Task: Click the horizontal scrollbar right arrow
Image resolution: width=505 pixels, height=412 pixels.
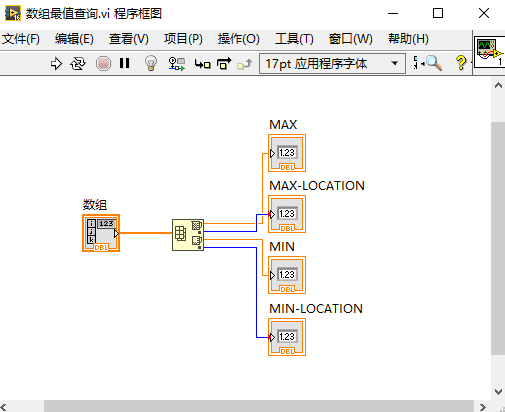Action: click(x=482, y=407)
